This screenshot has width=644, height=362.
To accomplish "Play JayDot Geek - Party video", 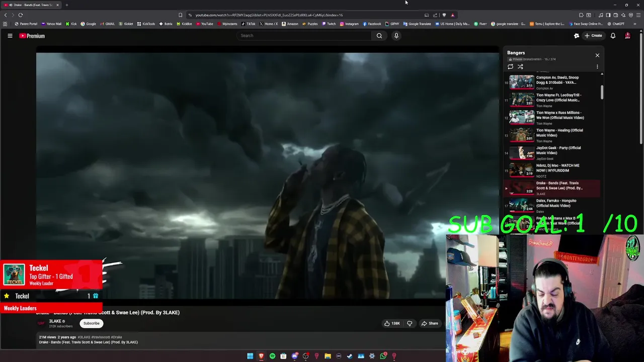I will pos(552,152).
